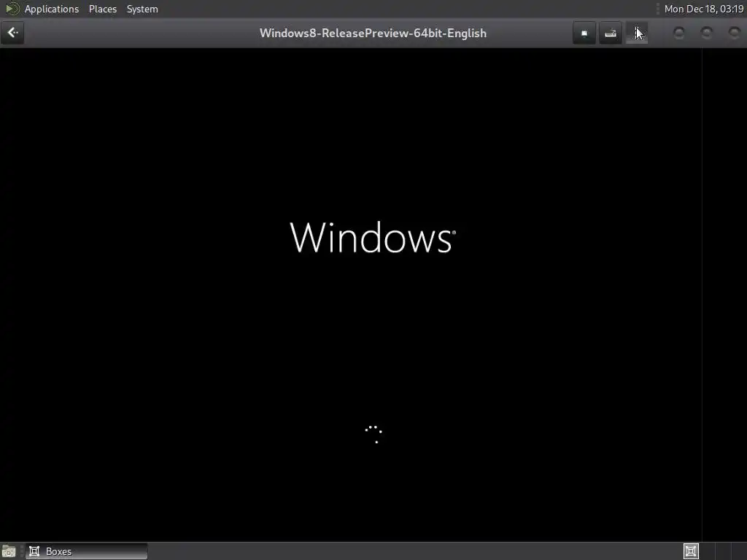The height and width of the screenshot is (560, 747).
Task: Click the fullscreen toggle button in Boxes header
Action: coord(584,34)
